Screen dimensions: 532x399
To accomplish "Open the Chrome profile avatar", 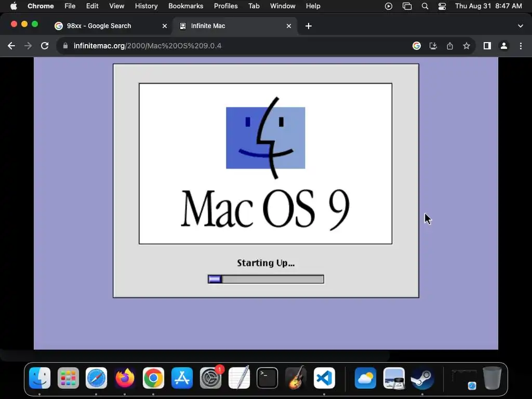I will tap(504, 46).
